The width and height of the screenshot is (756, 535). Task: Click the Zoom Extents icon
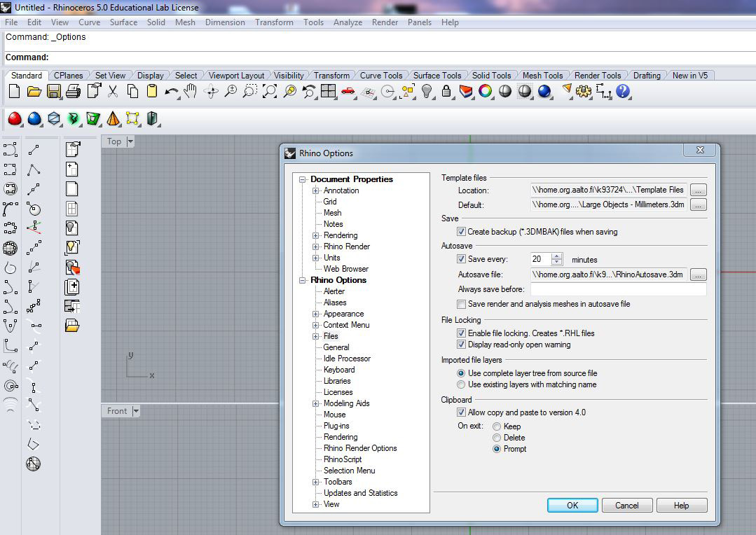[x=270, y=91]
